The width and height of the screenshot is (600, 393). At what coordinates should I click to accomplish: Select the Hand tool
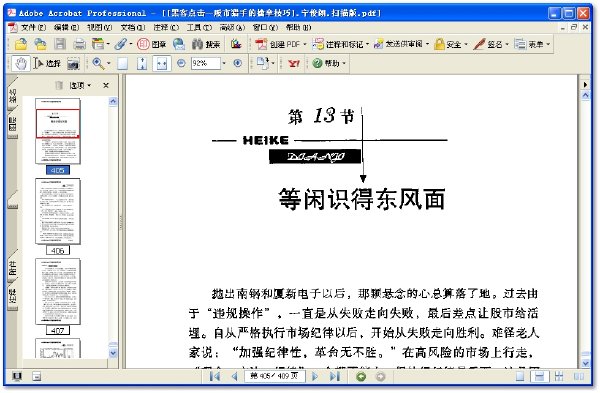point(21,64)
